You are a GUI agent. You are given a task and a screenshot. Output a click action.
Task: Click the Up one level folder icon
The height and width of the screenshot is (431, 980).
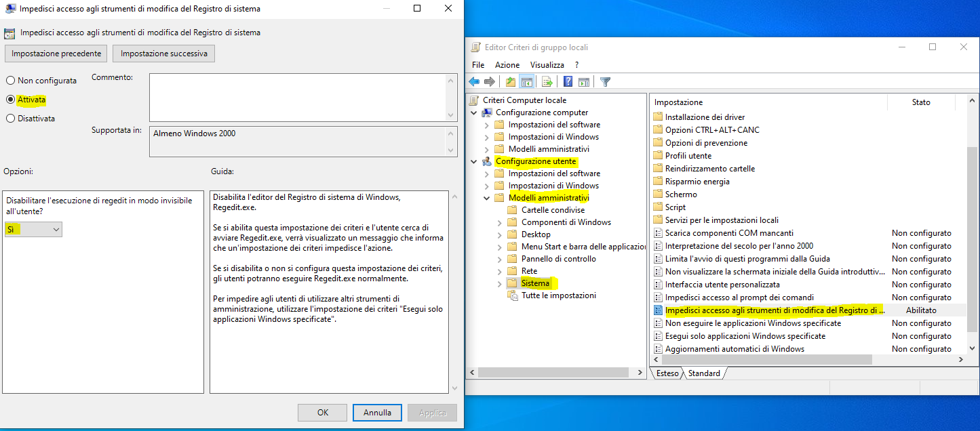[x=511, y=82]
